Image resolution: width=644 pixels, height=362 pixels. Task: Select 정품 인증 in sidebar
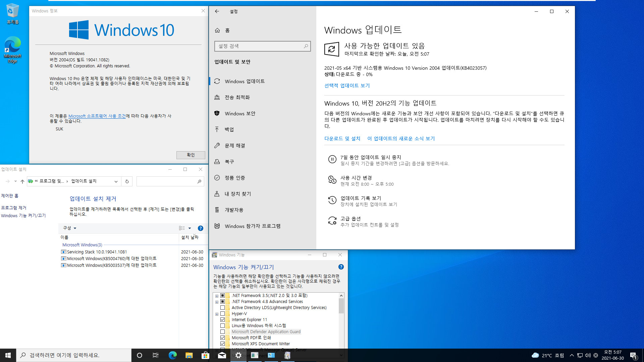tap(262, 178)
